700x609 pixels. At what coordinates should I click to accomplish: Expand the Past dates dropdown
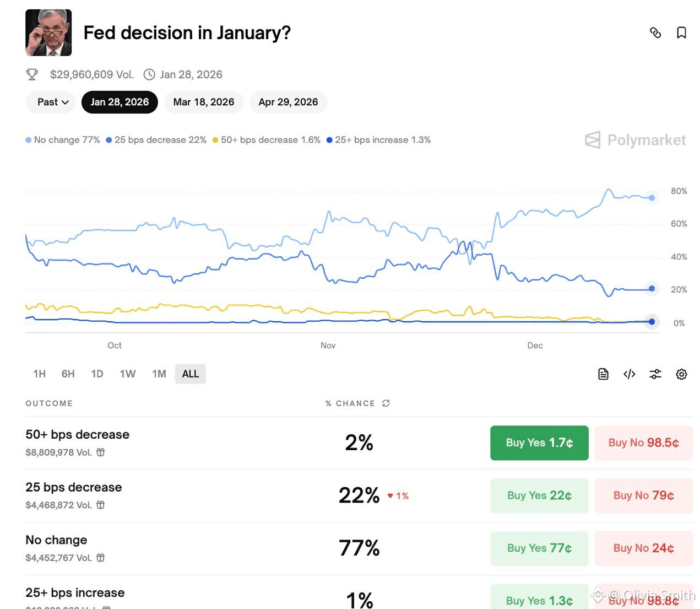(x=51, y=102)
